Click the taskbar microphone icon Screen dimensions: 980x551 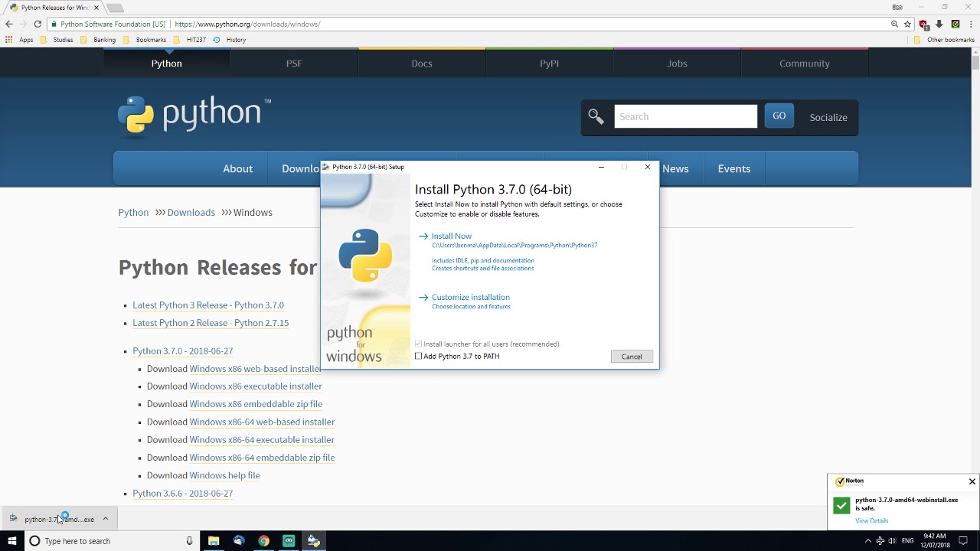tap(190, 541)
